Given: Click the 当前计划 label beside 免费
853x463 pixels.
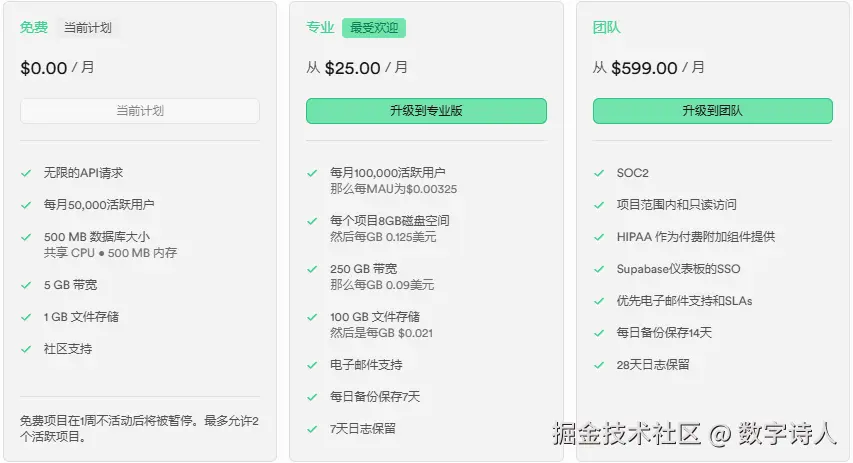Looking at the screenshot, I should 88,28.
